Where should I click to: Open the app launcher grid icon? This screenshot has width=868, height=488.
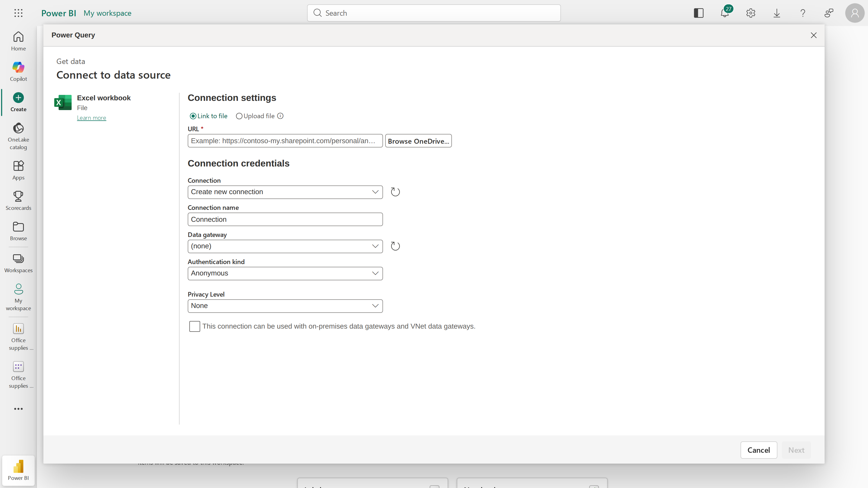click(18, 13)
